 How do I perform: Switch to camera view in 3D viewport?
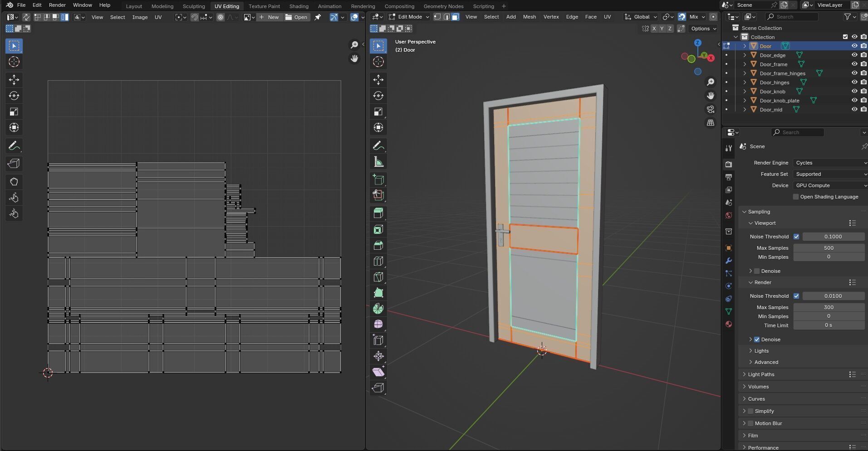click(711, 109)
